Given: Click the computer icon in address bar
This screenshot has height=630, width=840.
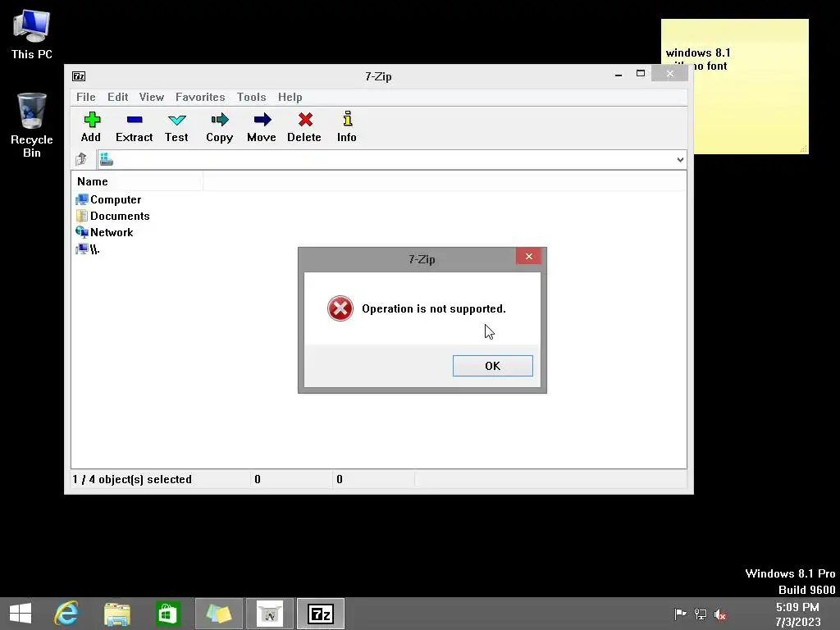Looking at the screenshot, I should pos(106,159).
